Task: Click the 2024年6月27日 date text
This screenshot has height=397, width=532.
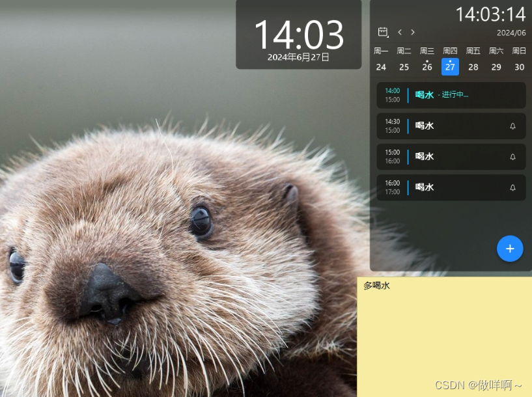Action: pos(298,57)
